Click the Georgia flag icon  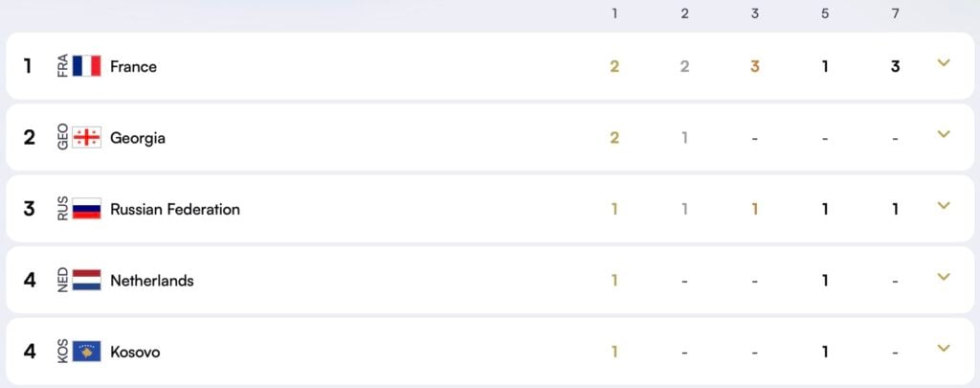pyautogui.click(x=86, y=138)
